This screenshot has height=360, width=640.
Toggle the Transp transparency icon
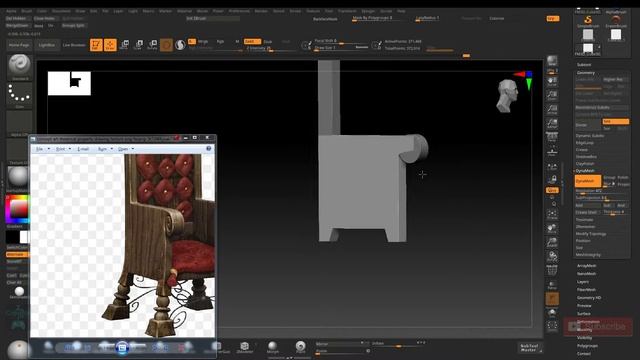point(552,284)
